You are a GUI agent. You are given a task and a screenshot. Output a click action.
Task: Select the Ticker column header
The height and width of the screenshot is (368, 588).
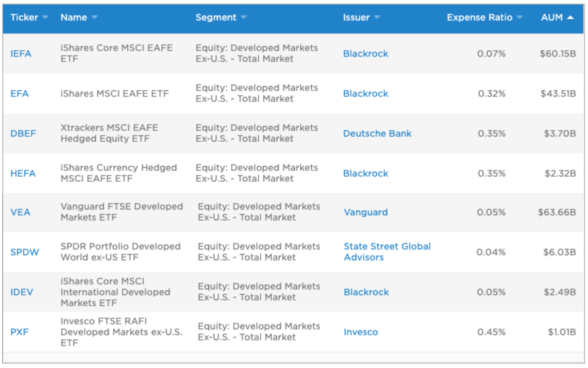pos(24,17)
